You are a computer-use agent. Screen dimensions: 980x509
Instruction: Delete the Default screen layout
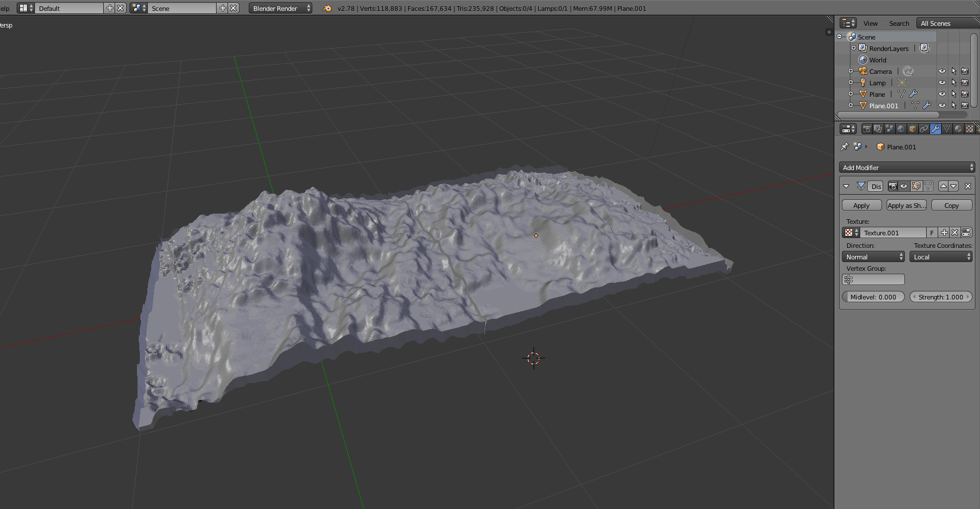pos(120,8)
